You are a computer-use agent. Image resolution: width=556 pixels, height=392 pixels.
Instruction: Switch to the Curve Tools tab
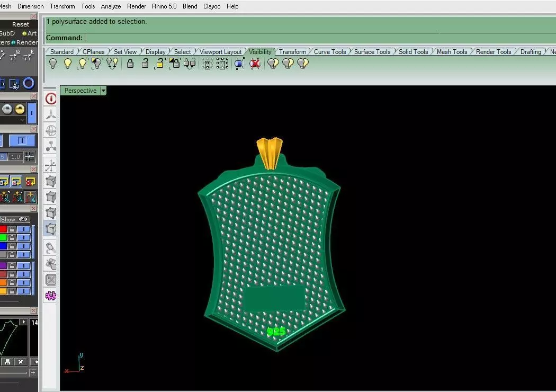click(330, 52)
